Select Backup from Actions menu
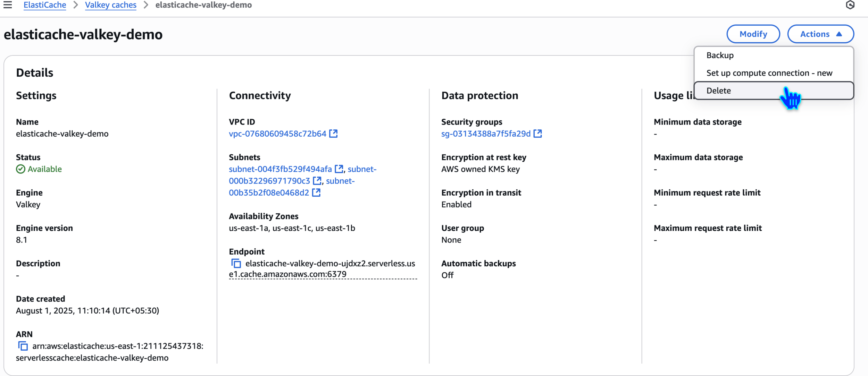Image resolution: width=868 pixels, height=376 pixels. [720, 55]
